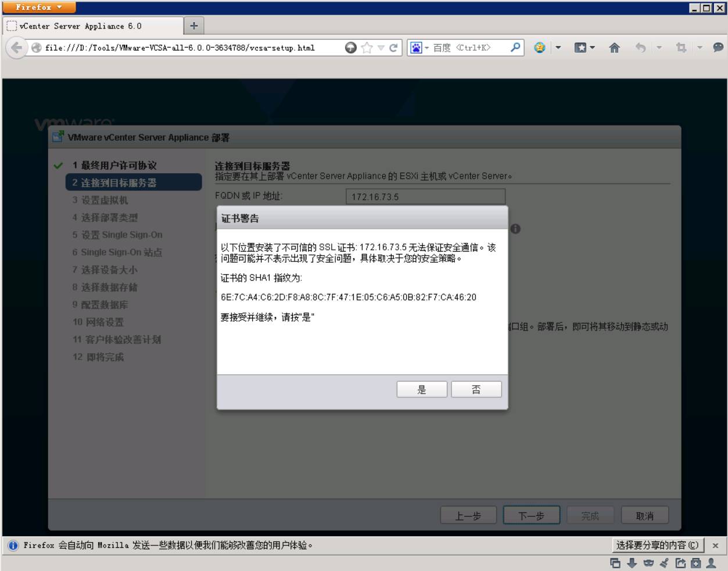Click the dark circle arrow icon in address bar
Image resolution: width=728 pixels, height=571 pixels.
click(350, 48)
